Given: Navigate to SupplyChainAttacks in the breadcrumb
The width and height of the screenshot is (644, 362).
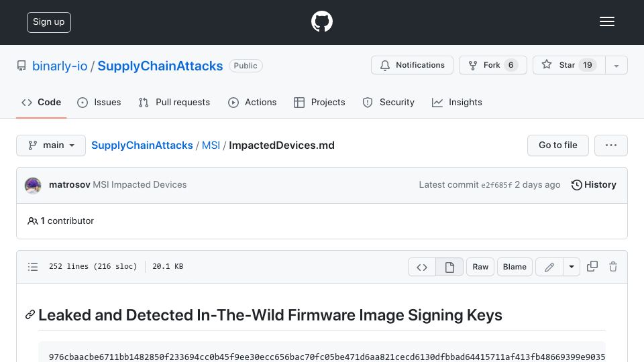Looking at the screenshot, I should click(x=142, y=145).
